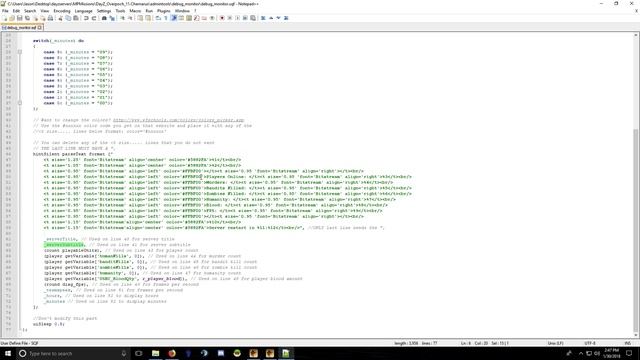Click the hintSilent parseText format line
This screenshot has height=360, width=640.
(x=73, y=154)
